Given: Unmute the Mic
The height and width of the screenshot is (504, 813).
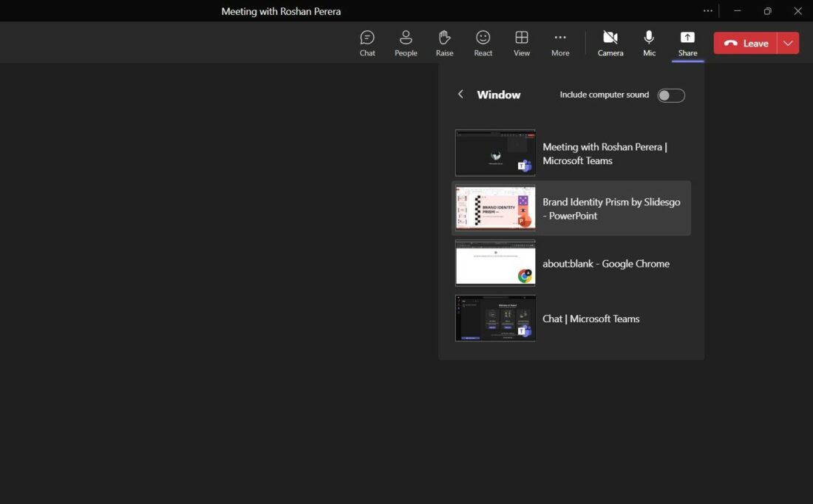Looking at the screenshot, I should [x=649, y=42].
